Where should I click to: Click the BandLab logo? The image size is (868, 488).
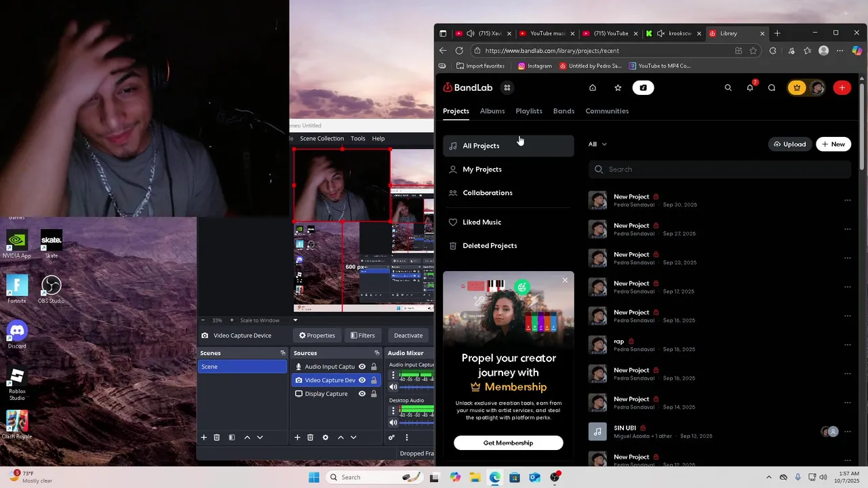pos(468,87)
